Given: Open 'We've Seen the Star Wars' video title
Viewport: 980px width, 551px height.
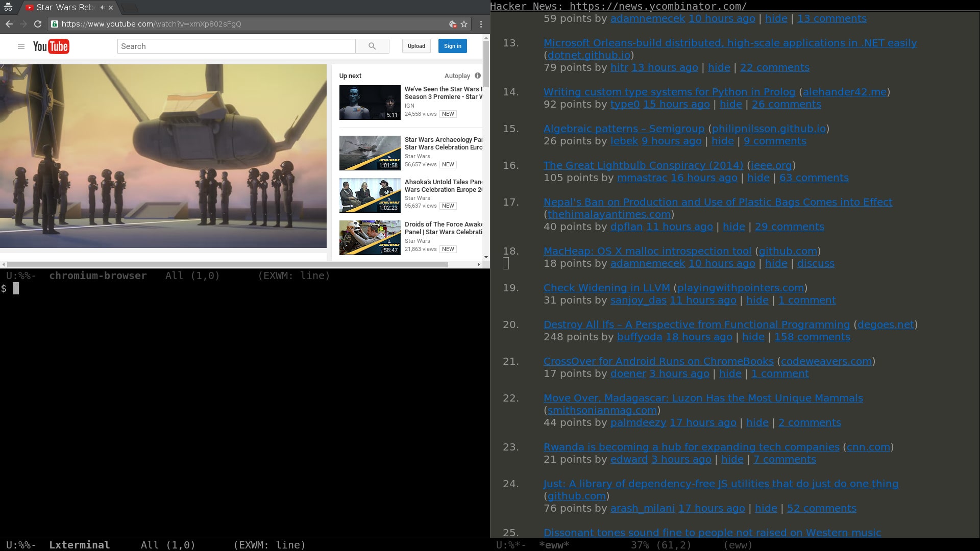Looking at the screenshot, I should 443,93.
